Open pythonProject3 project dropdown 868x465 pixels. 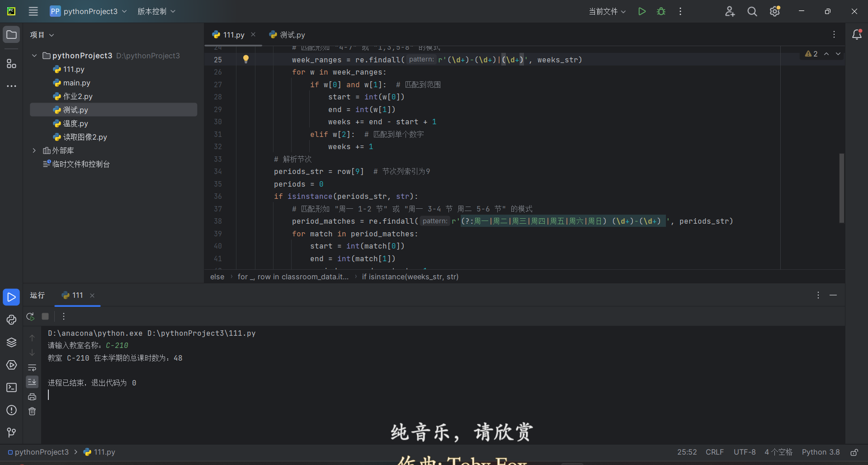[89, 11]
